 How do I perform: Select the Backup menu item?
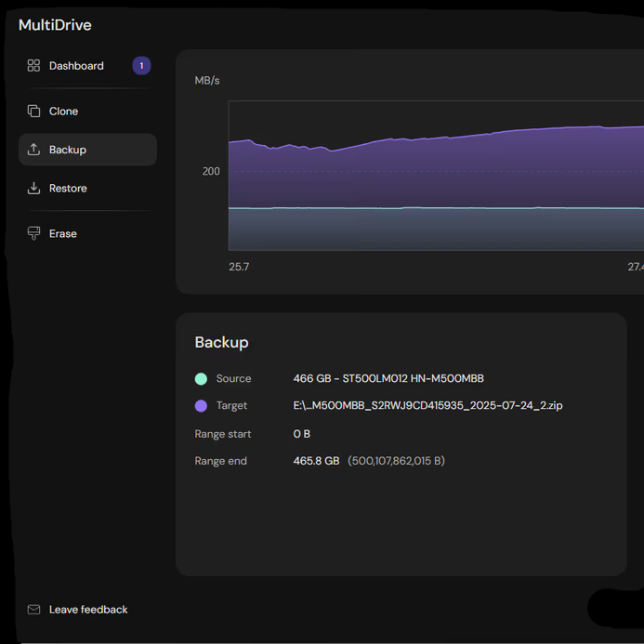pos(68,150)
